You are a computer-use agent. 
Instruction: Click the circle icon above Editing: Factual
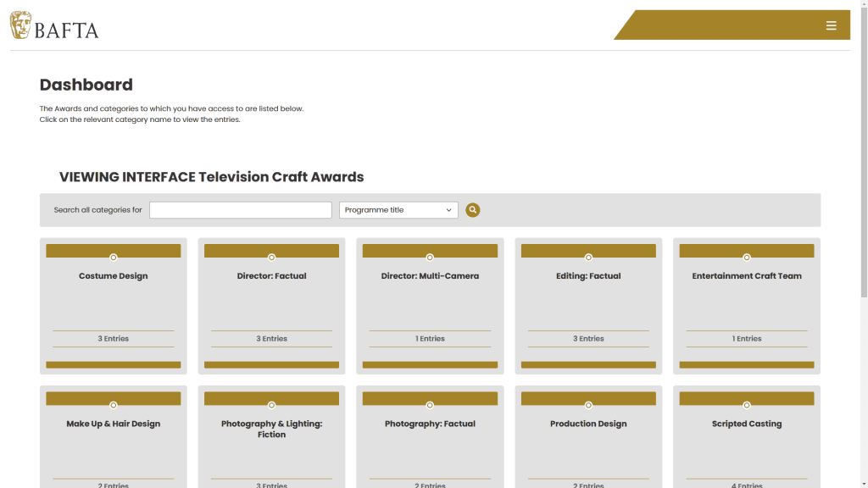[588, 258]
